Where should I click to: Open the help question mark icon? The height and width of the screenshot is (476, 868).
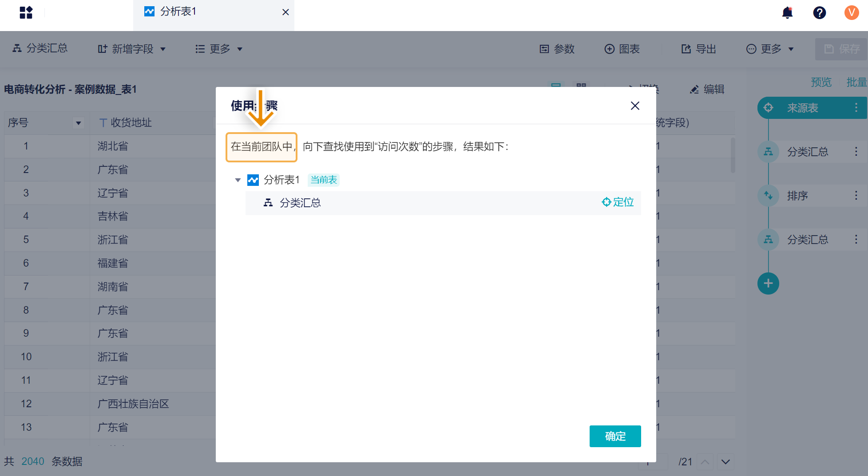pyautogui.click(x=820, y=12)
